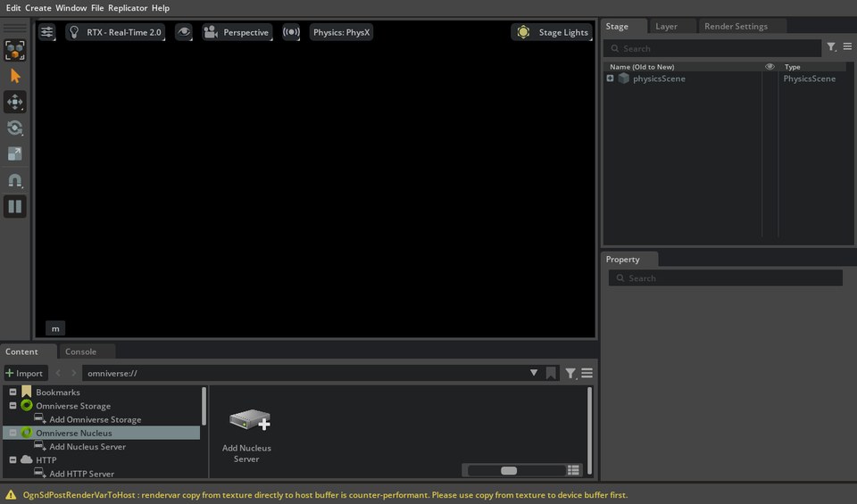Activate the Rotate tool
The height and width of the screenshot is (504, 857).
coord(15,128)
